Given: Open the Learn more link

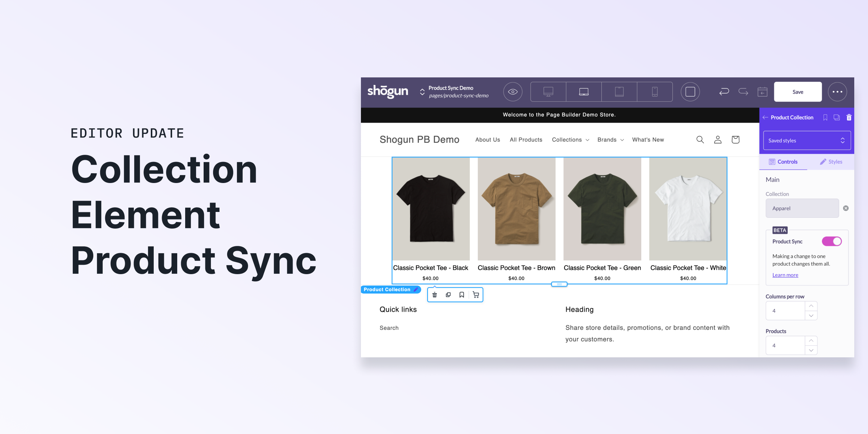Looking at the screenshot, I should tap(785, 275).
